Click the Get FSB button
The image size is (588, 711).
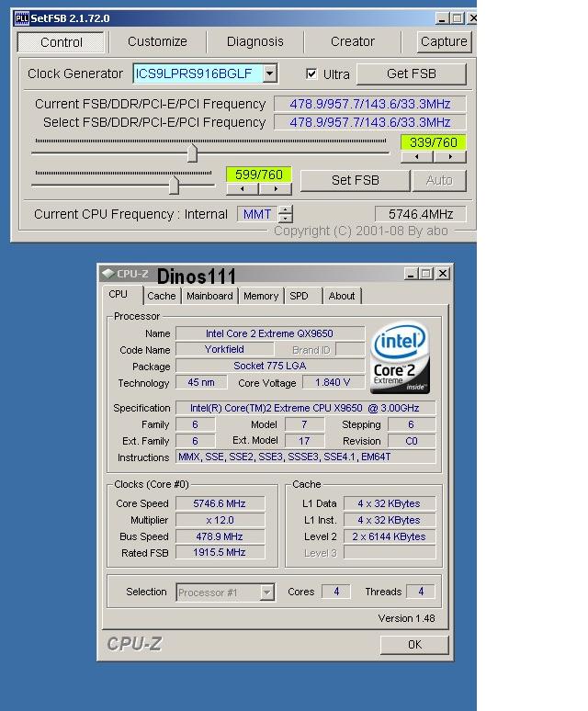pyautogui.click(x=412, y=73)
